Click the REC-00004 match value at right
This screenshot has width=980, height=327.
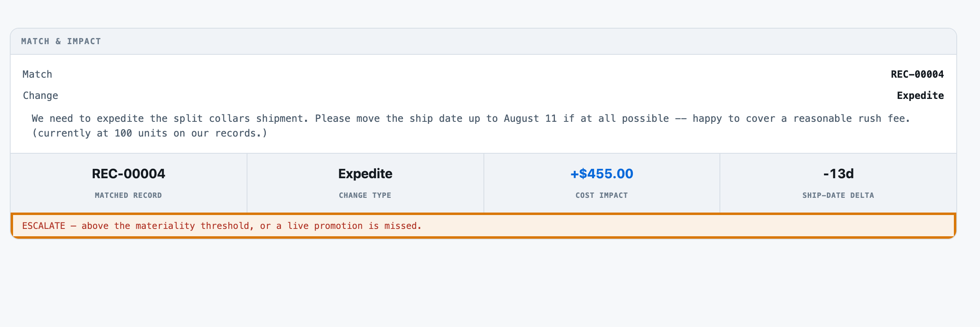917,74
